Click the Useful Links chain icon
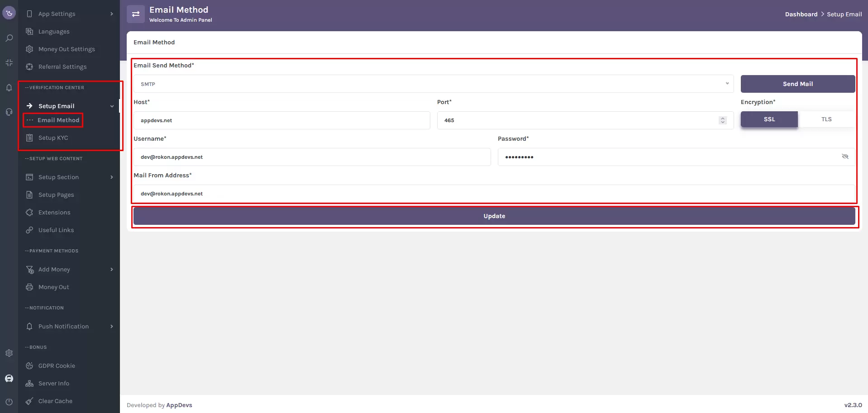Screen dimensions: 868x413 29,230
